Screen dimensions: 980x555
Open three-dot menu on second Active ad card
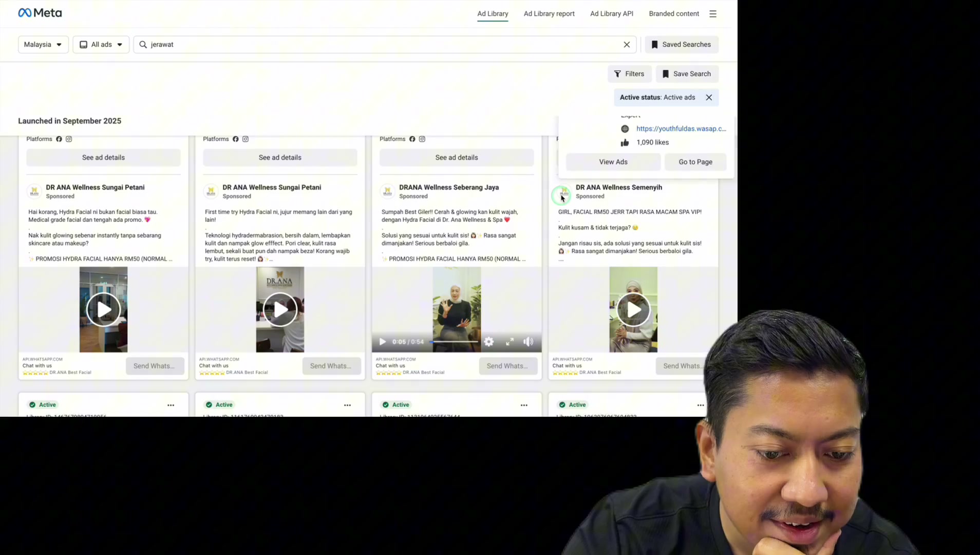[x=348, y=405]
